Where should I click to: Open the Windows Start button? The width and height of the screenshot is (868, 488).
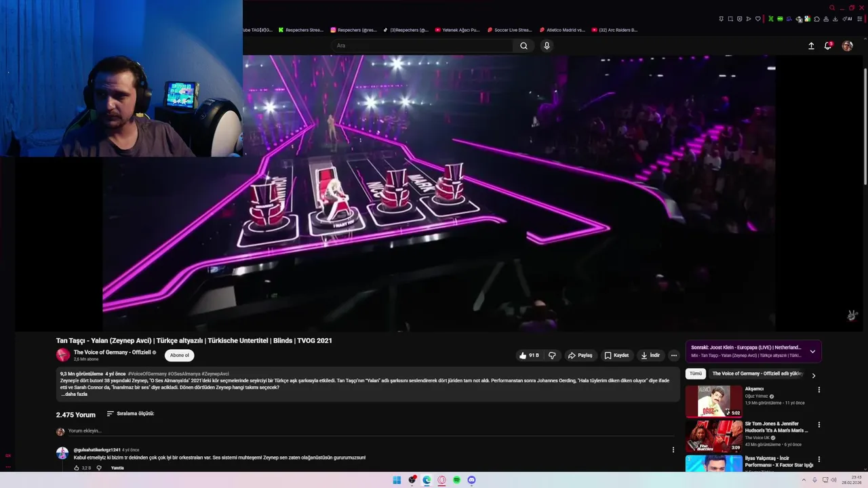tap(397, 480)
